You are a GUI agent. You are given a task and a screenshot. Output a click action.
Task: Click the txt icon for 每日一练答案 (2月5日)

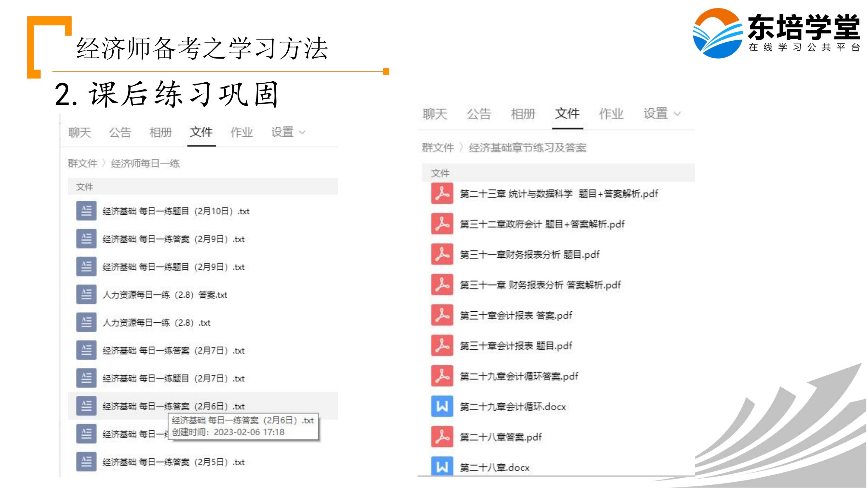pyautogui.click(x=86, y=462)
